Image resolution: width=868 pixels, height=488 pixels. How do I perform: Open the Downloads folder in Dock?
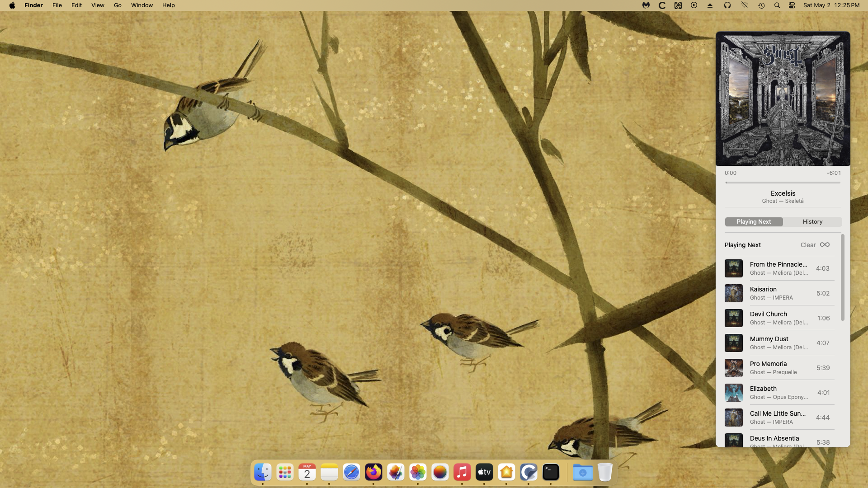click(583, 473)
